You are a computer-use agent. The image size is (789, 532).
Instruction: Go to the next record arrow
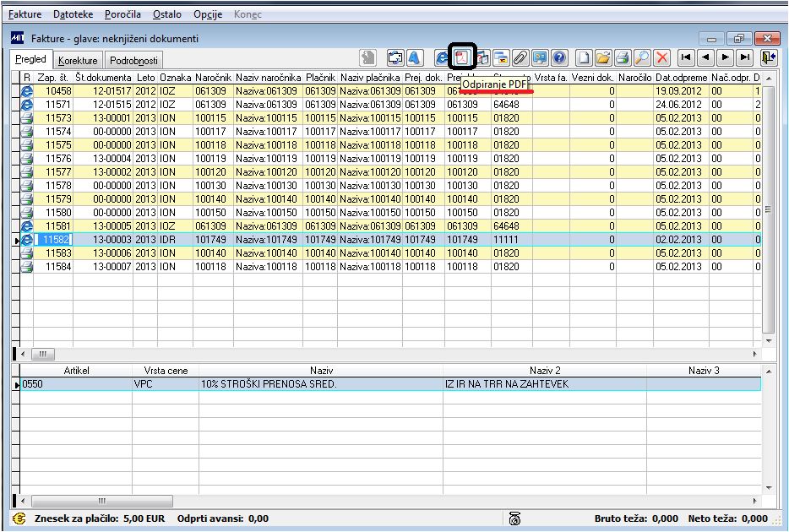coord(725,57)
